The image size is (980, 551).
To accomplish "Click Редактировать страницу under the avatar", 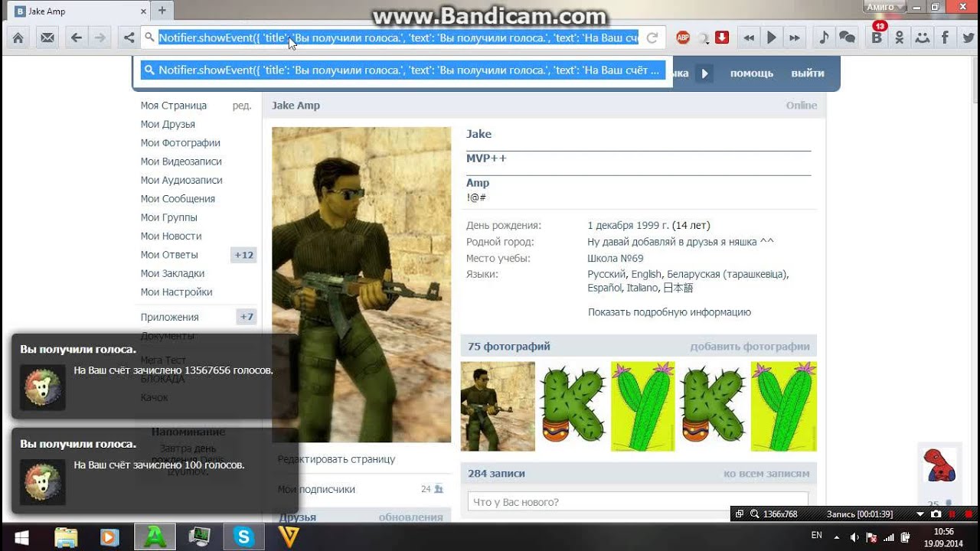I will 336,459.
